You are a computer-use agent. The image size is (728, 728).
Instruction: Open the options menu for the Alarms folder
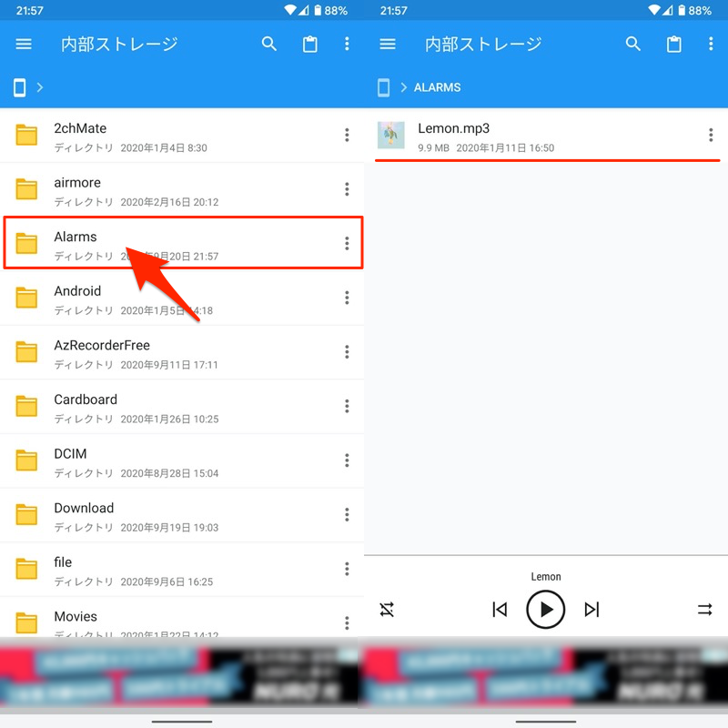(x=347, y=243)
